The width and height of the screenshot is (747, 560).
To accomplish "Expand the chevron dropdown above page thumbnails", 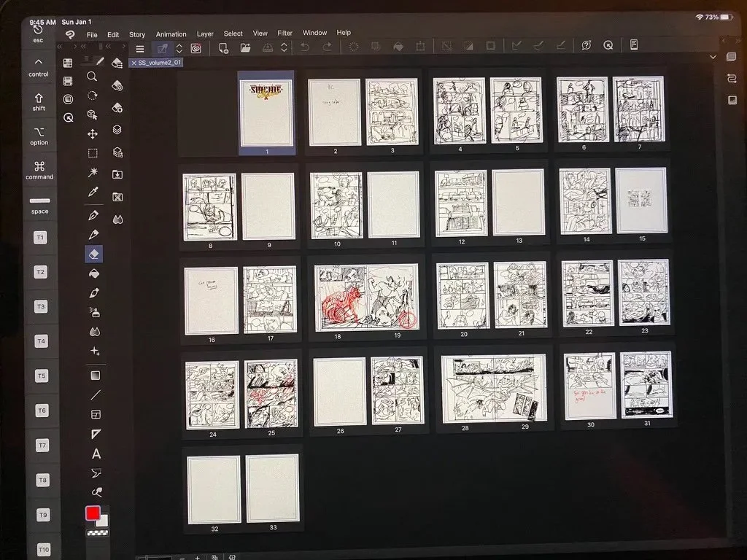I will tap(713, 57).
